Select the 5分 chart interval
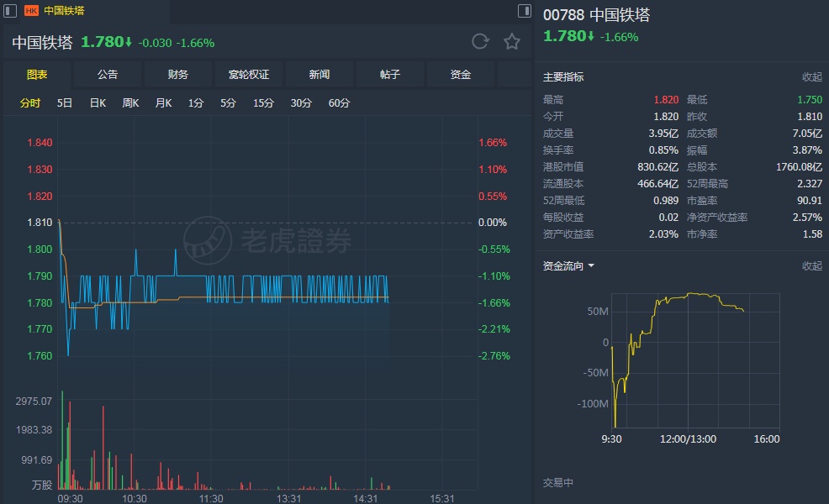This screenshot has height=504, width=829. [228, 103]
